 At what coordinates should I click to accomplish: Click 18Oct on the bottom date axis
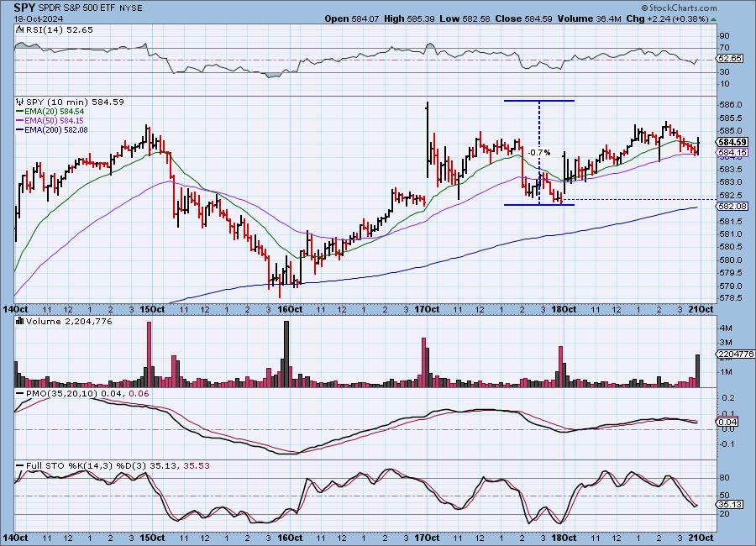[564, 538]
